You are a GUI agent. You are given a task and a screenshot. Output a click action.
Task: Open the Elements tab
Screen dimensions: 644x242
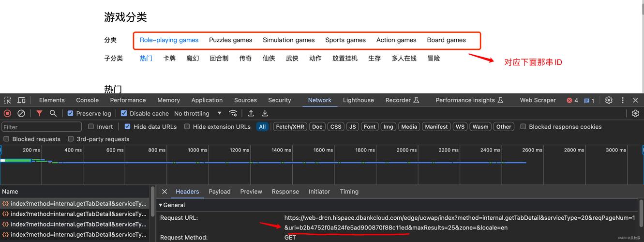coord(52,100)
